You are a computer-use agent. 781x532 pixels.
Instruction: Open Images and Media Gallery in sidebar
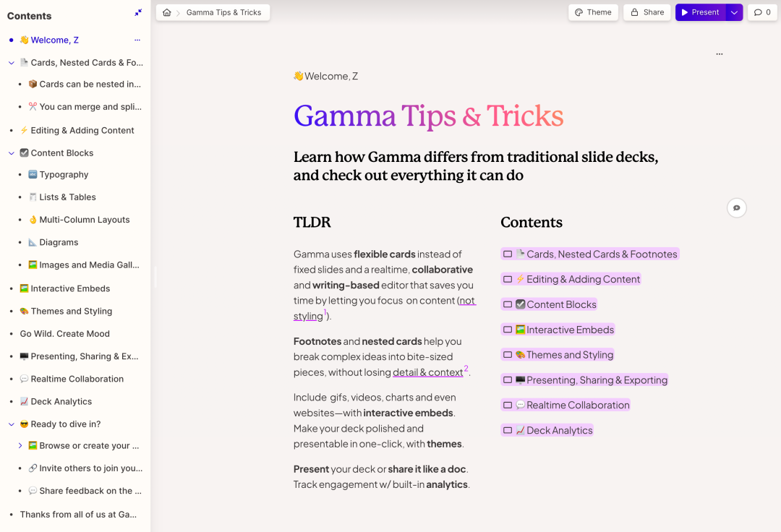pos(84,265)
